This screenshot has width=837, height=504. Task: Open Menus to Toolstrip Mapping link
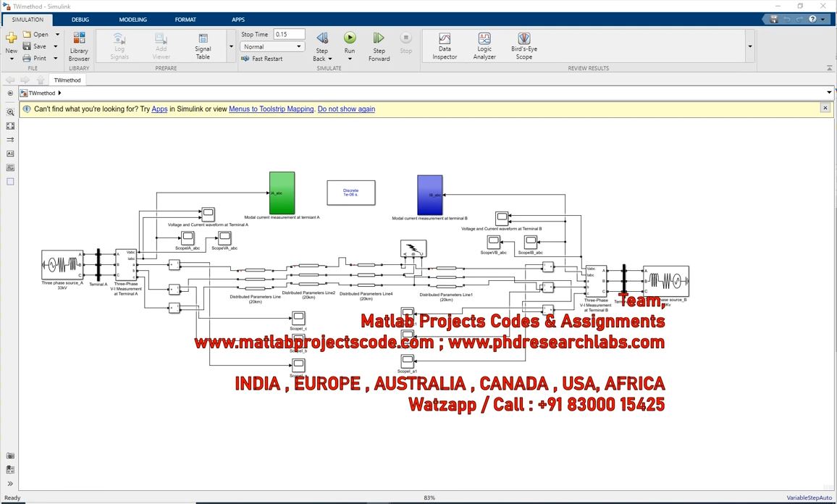272,109
